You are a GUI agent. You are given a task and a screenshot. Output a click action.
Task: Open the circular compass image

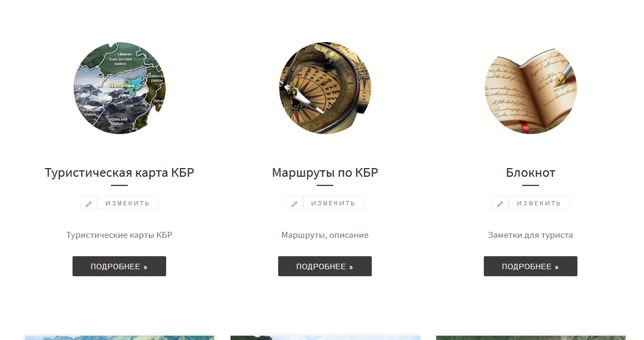pyautogui.click(x=325, y=88)
